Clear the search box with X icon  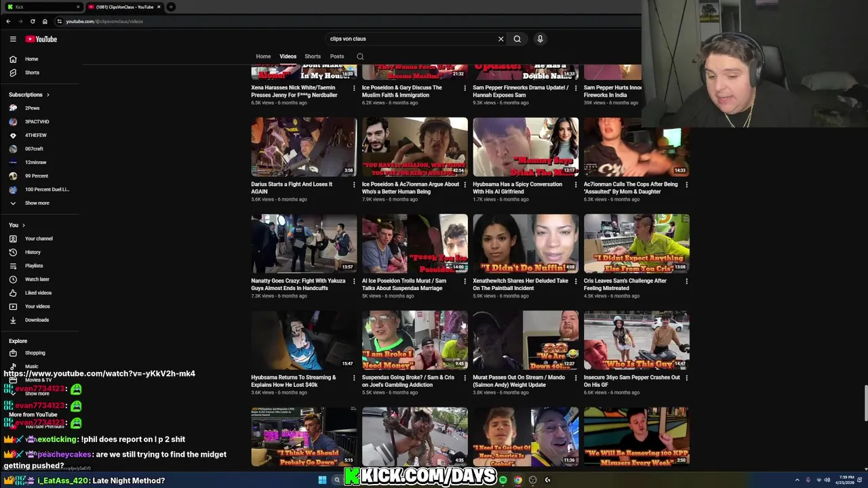click(501, 39)
